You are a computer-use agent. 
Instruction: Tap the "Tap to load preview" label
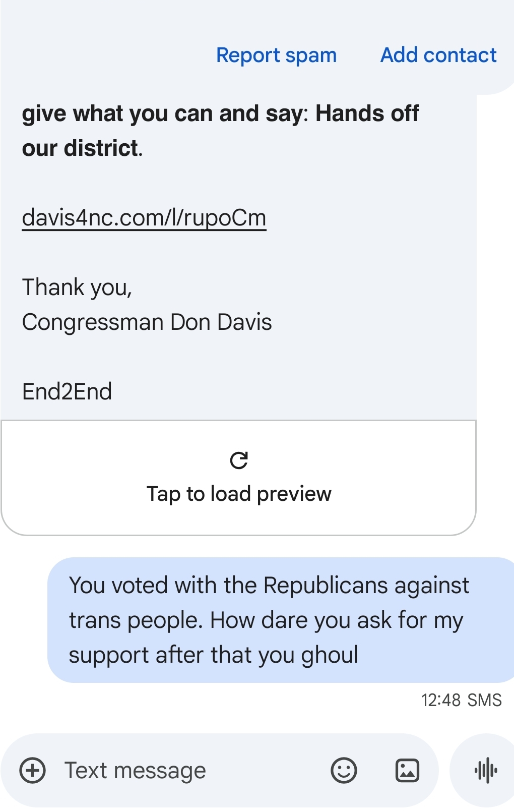239,494
